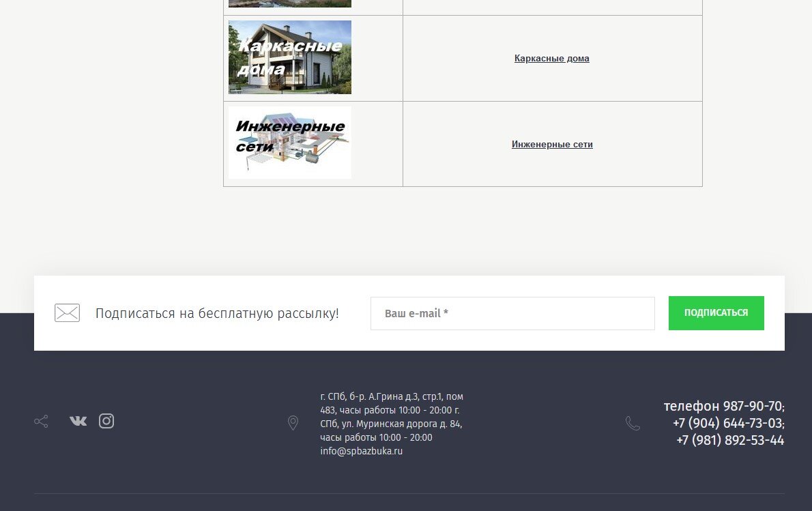Click phone number 987-90-70
This screenshot has width=812, height=511.
[753, 406]
